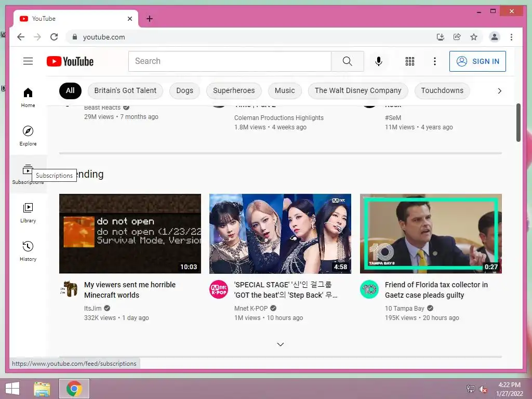Go back with the browser back arrow

21,37
